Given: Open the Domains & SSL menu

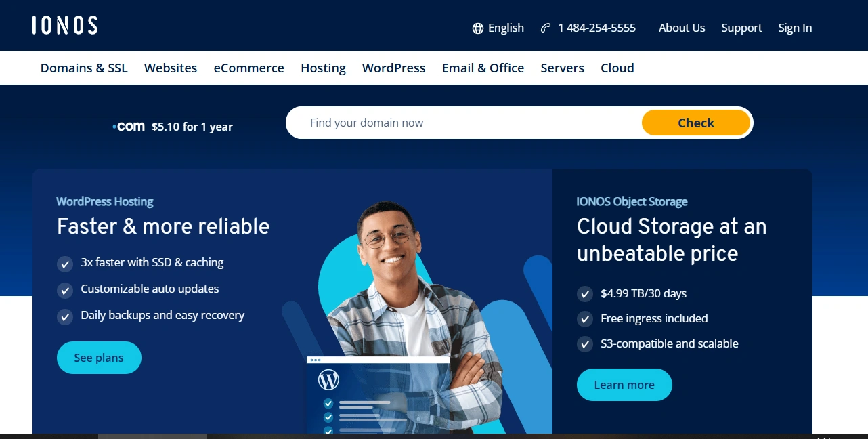Looking at the screenshot, I should click(x=84, y=68).
